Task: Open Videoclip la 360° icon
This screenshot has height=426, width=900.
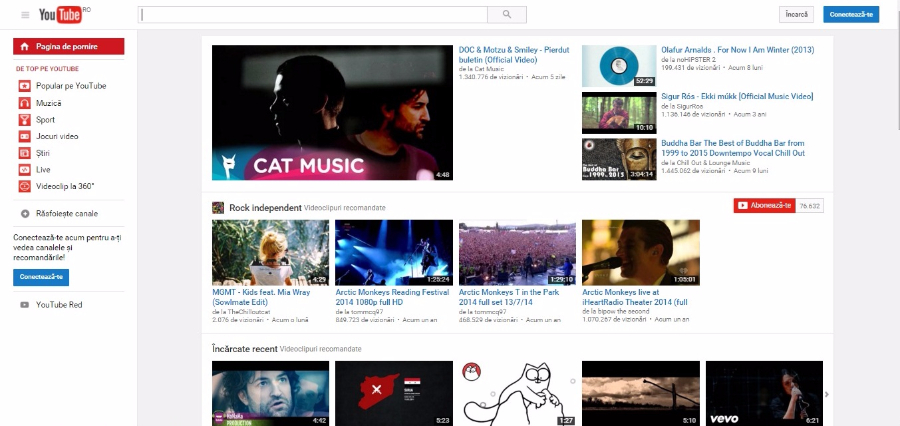Action: pos(25,186)
